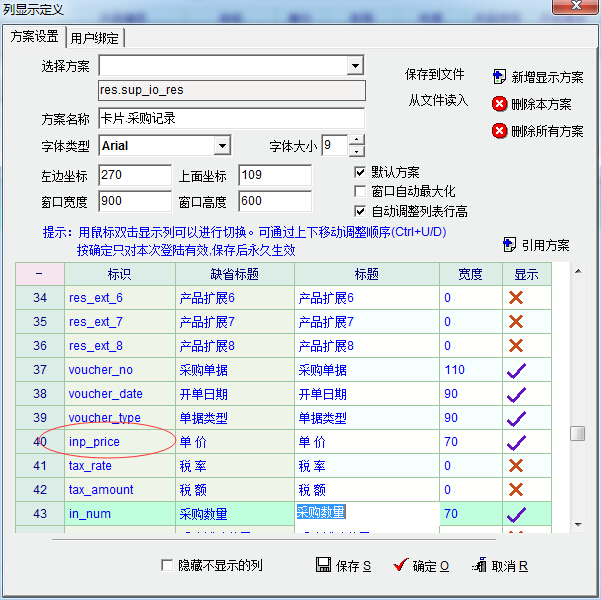Toggle red X display icon for res_ext_6
Screen dimensions: 601x600
[x=516, y=298]
